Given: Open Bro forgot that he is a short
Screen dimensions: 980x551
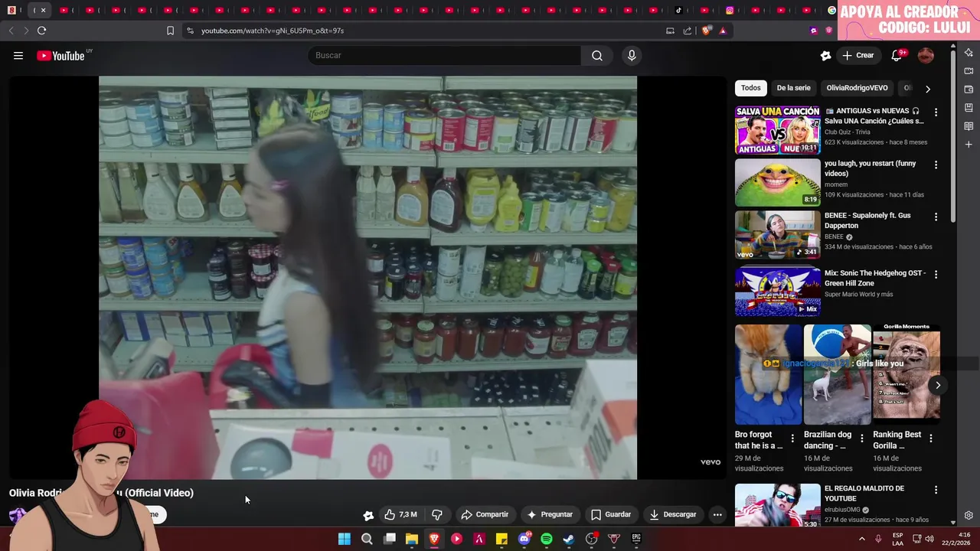Looking at the screenshot, I should pyautogui.click(x=768, y=374).
